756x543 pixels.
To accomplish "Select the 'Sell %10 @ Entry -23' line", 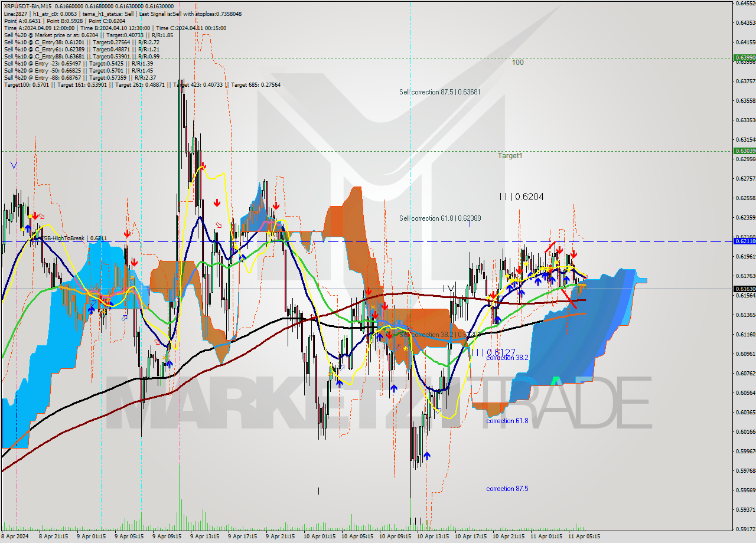I will [x=78, y=63].
